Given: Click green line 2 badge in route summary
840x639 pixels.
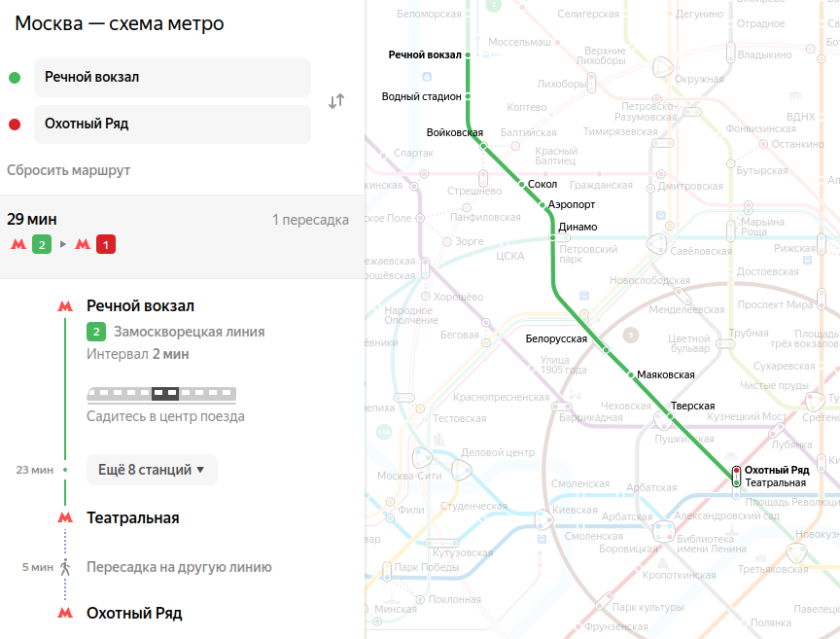Looking at the screenshot, I should [42, 244].
